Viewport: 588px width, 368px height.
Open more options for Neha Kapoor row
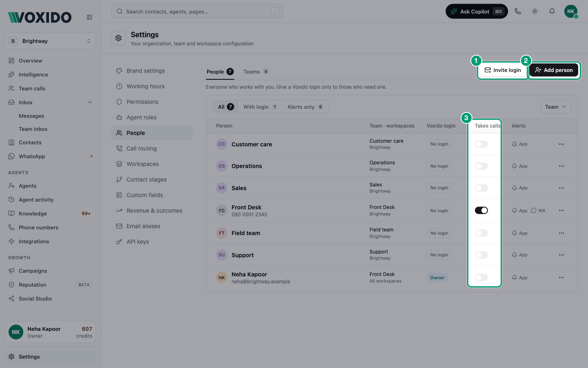[x=561, y=278]
